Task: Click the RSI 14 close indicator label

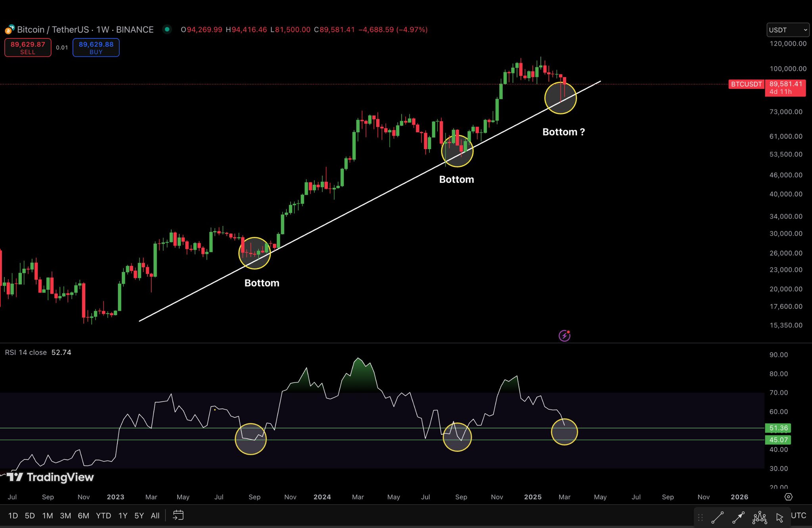Action: coord(26,352)
